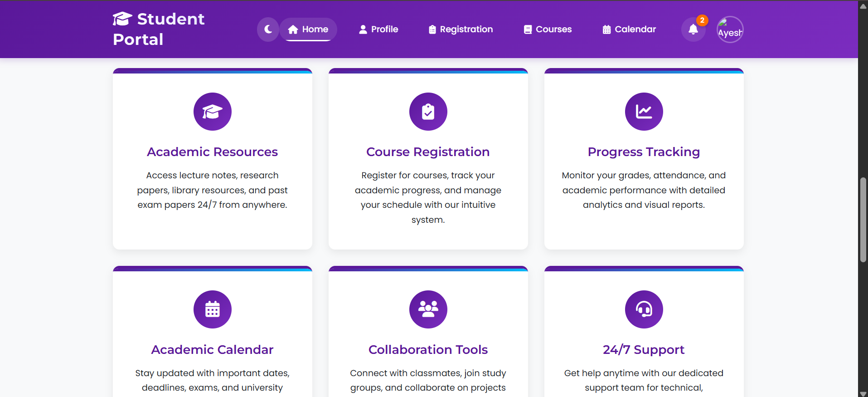Screen dimensions: 868x397
Task: Click the person icon beside Profile
Action: click(x=363, y=29)
